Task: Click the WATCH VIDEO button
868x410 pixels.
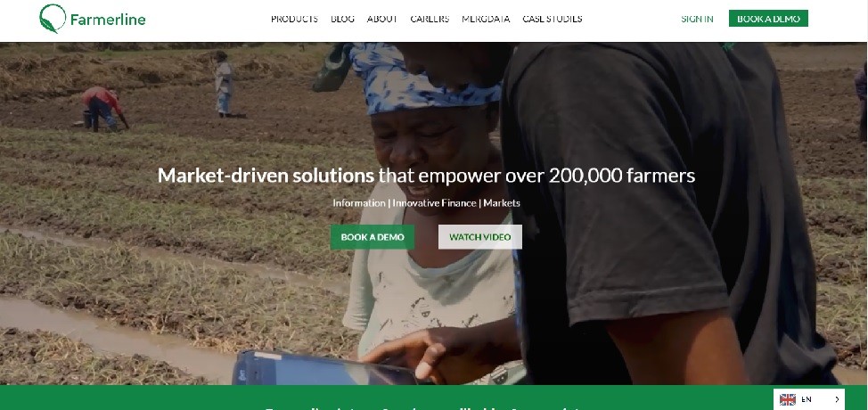Action: coord(480,237)
